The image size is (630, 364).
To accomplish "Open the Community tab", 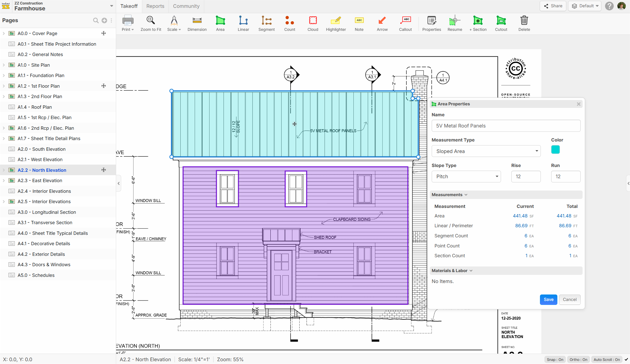I will coord(186,6).
